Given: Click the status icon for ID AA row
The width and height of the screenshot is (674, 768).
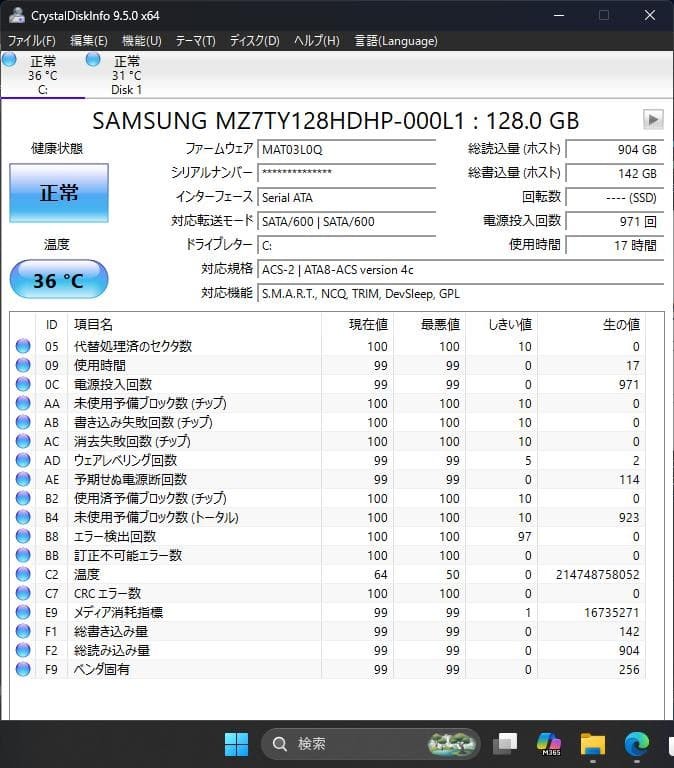Looking at the screenshot, I should (x=23, y=403).
